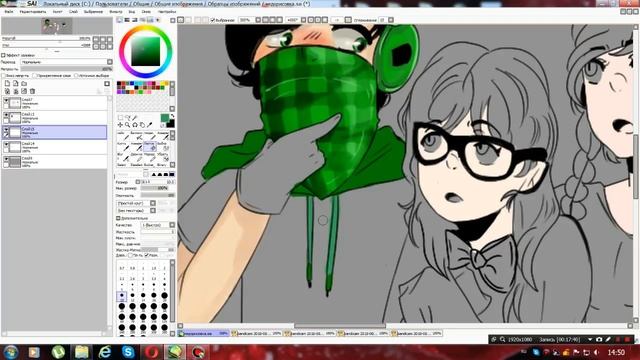Toggle the preserve opacity checkbox
Image resolution: width=640 pixels, height=360 pixels.
(x=3, y=76)
